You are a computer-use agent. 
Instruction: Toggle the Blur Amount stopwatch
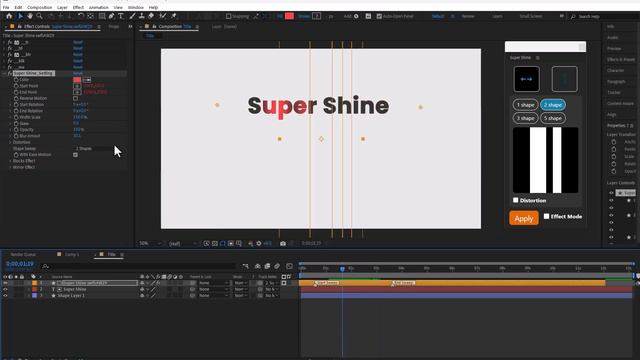[16, 136]
